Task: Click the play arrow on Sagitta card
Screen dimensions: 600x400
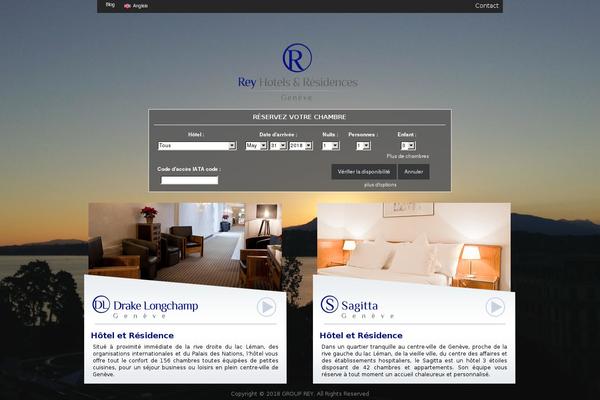Action: (495, 307)
